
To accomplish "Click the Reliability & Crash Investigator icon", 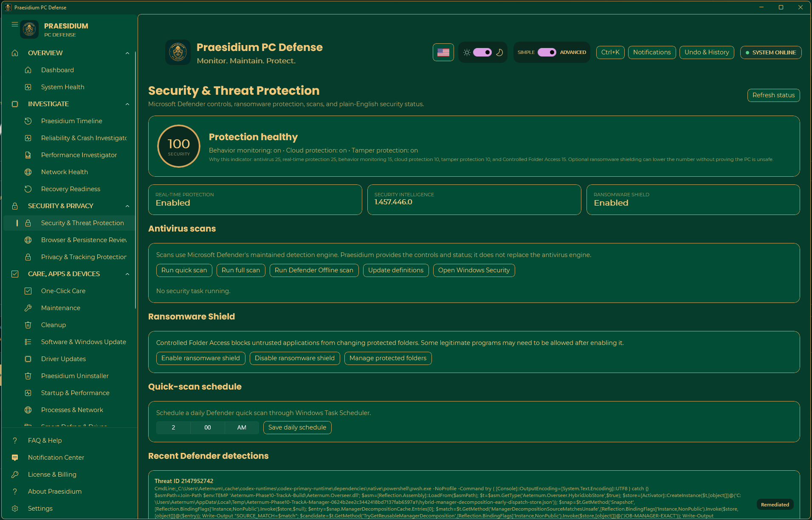I will tap(28, 138).
